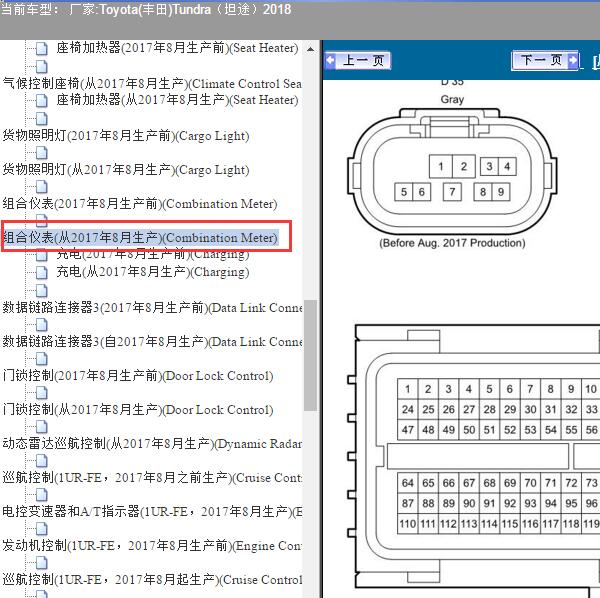Select 数据链路连接器3(自2017年8月生产) Data Link Connector
Image resolution: width=600 pixels, height=598 pixels.
[x=152, y=342]
